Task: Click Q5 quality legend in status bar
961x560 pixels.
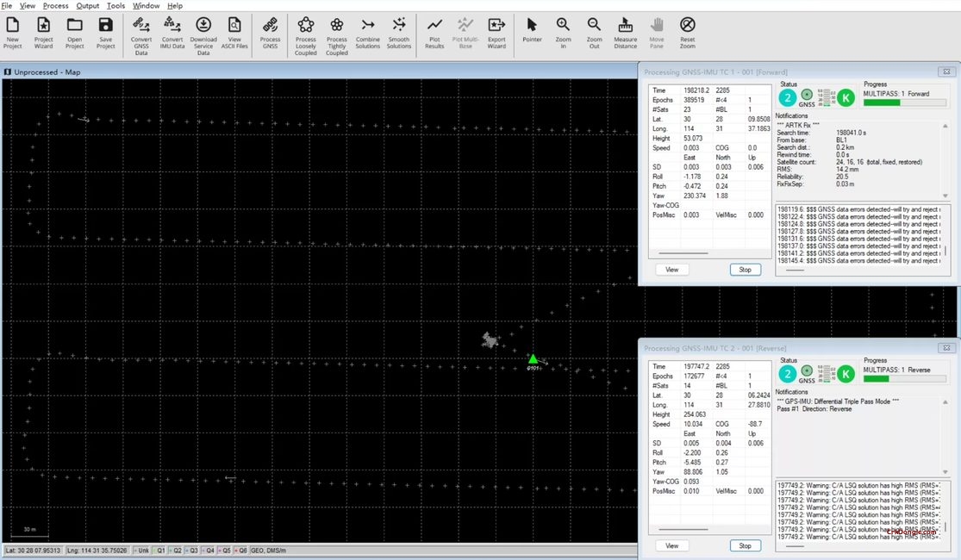Action: 225,551
